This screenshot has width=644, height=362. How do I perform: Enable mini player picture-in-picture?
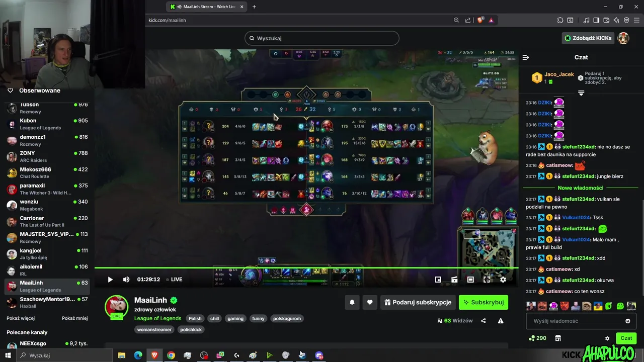click(438, 280)
